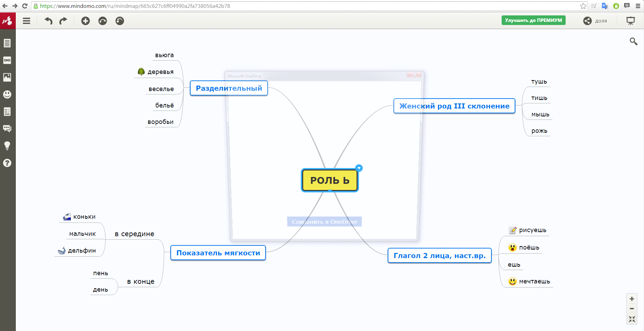Select subtopic поёшь

[529, 247]
